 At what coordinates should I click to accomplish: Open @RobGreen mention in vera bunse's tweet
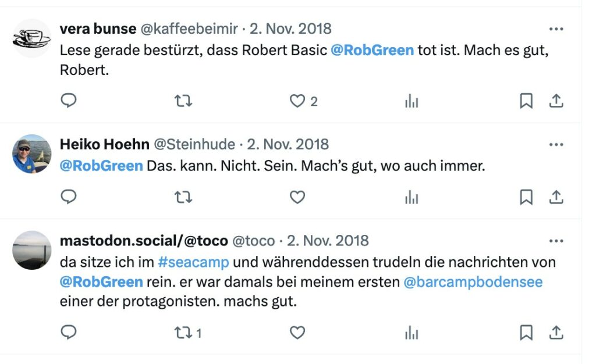(x=372, y=51)
